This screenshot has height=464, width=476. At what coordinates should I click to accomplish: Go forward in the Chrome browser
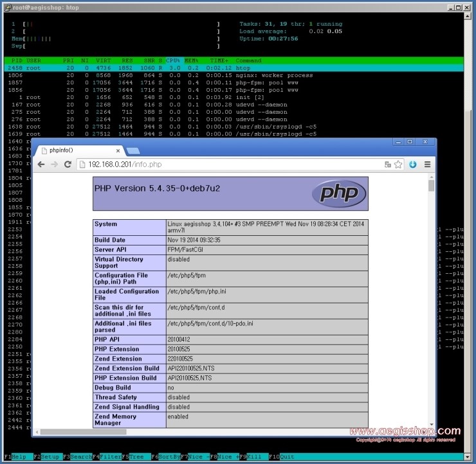click(54, 165)
